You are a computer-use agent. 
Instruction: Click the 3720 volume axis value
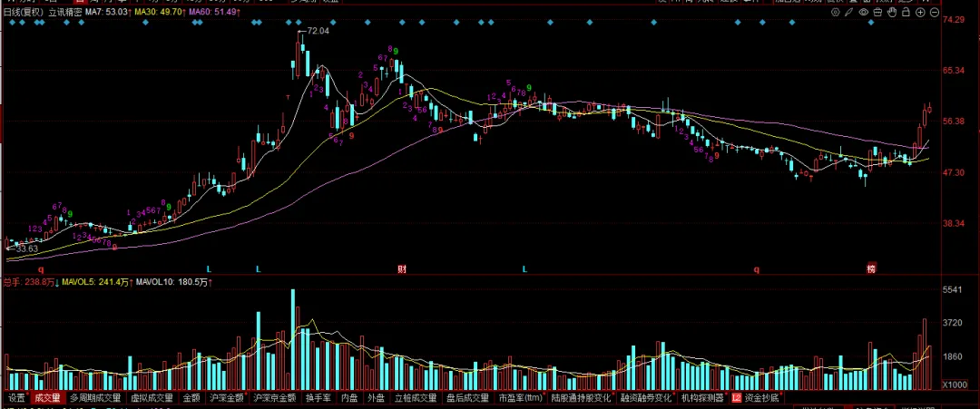pos(952,323)
